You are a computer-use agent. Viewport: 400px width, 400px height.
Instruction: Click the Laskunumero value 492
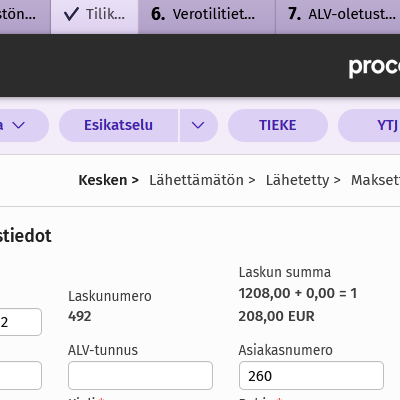(x=80, y=316)
